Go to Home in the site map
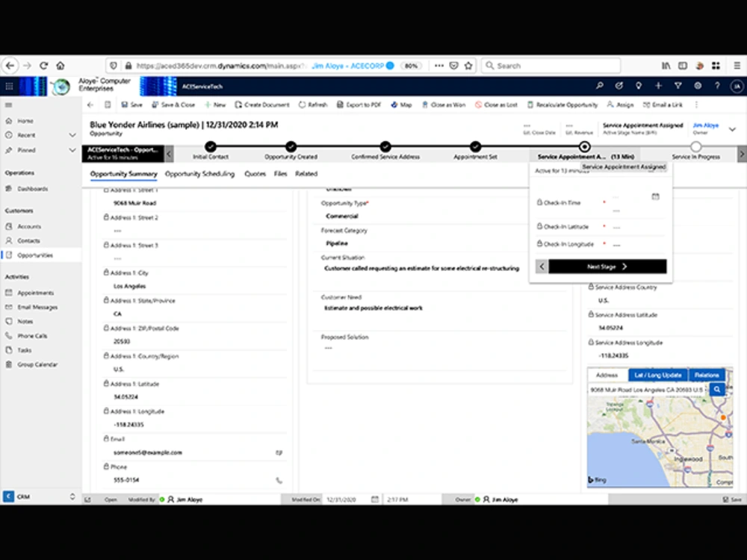747x560 pixels. pos(25,121)
